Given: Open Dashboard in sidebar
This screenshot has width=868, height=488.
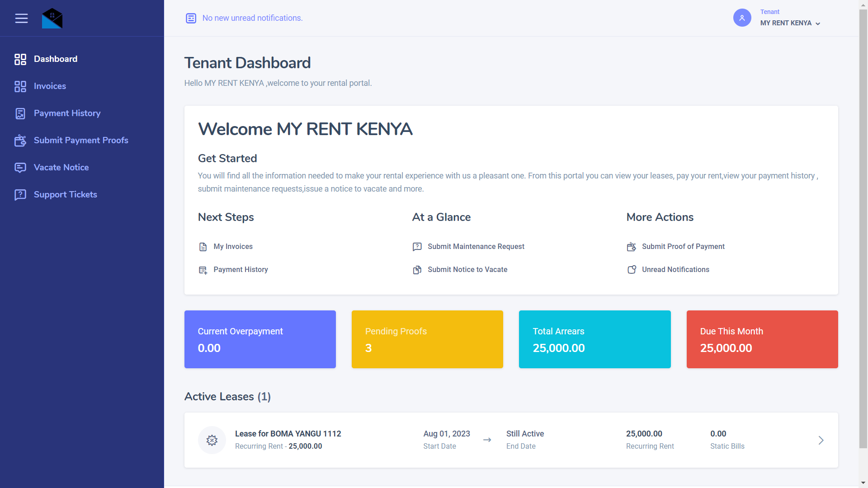Looking at the screenshot, I should pos(55,59).
